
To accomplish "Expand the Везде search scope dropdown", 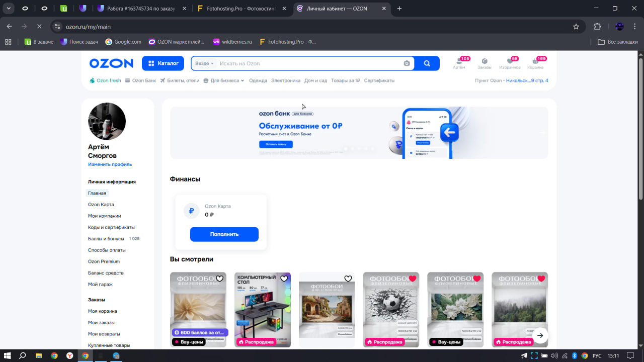I will [x=204, y=63].
